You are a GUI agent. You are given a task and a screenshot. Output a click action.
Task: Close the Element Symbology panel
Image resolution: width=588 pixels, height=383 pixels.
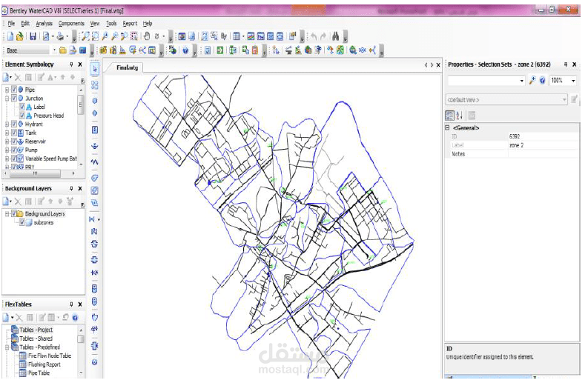[80, 64]
